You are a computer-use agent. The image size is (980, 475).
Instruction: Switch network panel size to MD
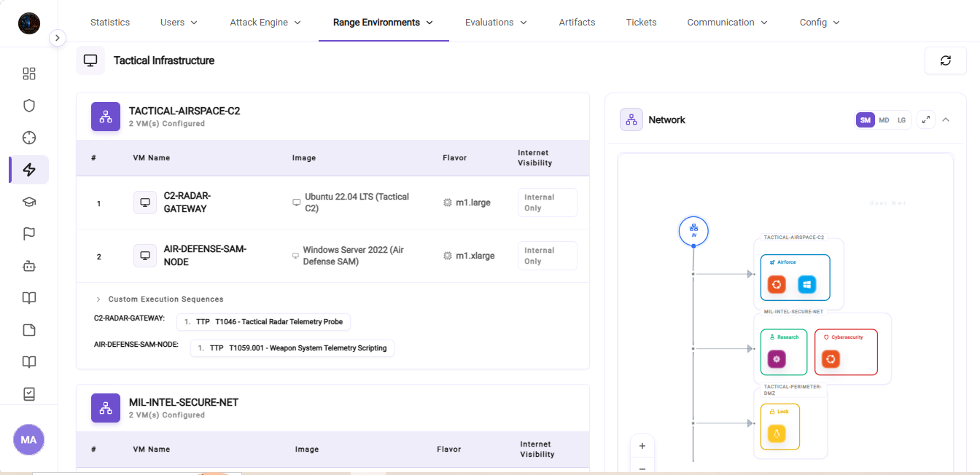click(884, 120)
